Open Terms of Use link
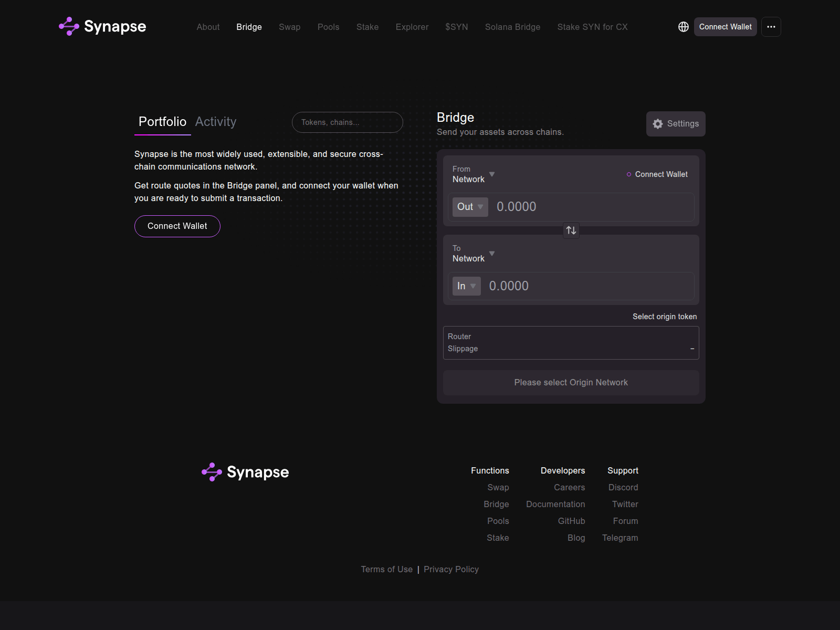This screenshot has width=840, height=630. tap(386, 570)
